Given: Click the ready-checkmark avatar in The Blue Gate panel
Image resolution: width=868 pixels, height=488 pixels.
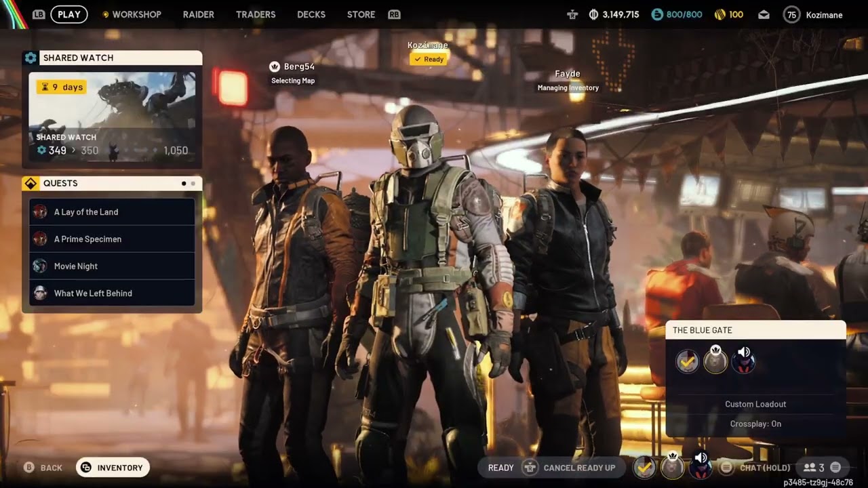Looking at the screenshot, I should tap(688, 361).
